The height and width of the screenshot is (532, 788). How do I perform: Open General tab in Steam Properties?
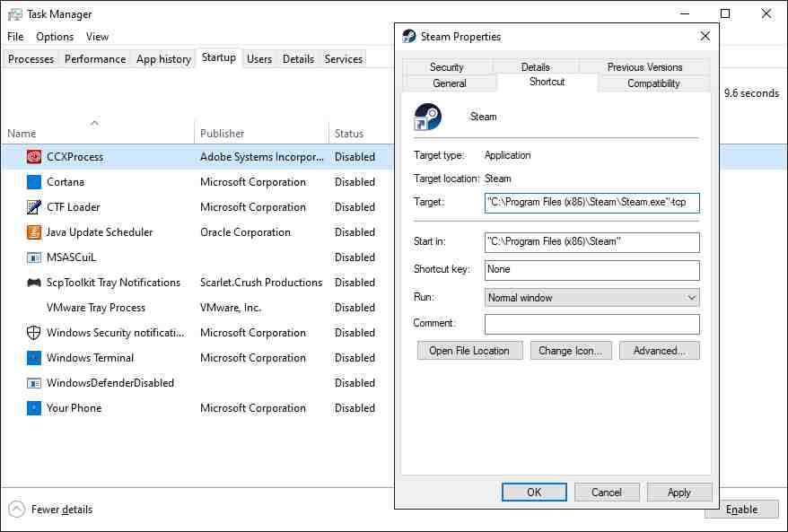click(450, 83)
